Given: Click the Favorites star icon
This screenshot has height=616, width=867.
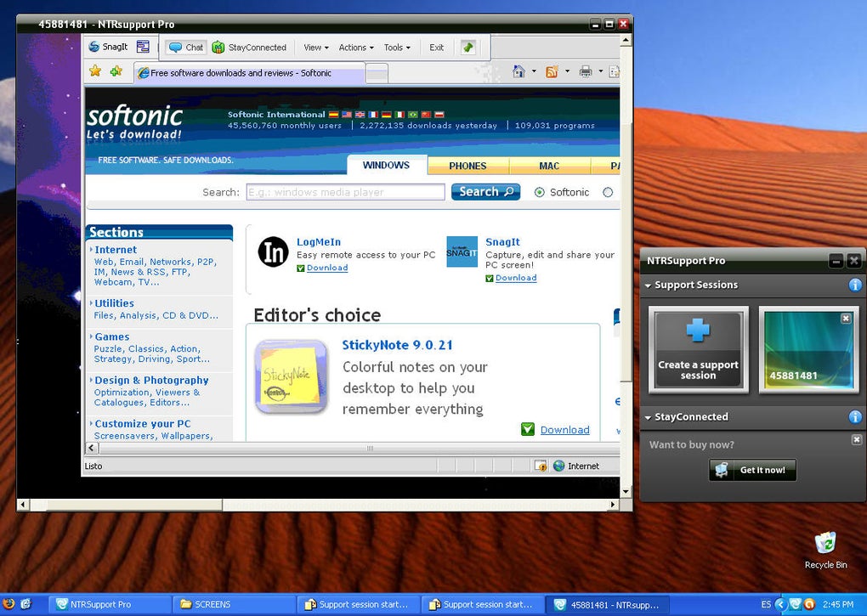Looking at the screenshot, I should tap(96, 71).
